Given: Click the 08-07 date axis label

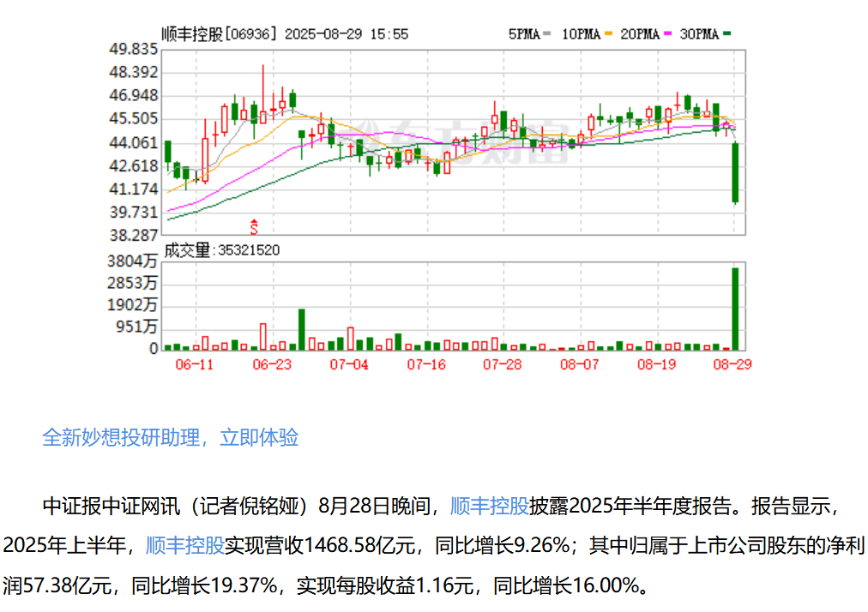Looking at the screenshot, I should point(579,364).
